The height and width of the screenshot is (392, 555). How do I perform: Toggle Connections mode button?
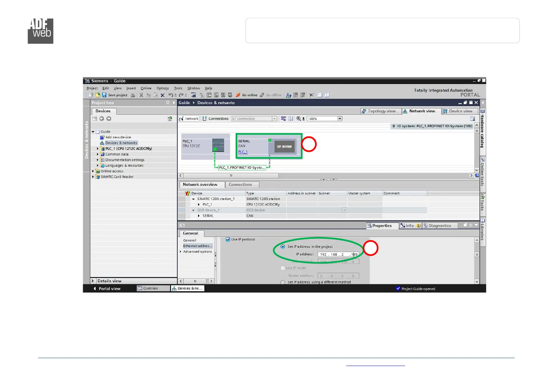[x=216, y=119]
